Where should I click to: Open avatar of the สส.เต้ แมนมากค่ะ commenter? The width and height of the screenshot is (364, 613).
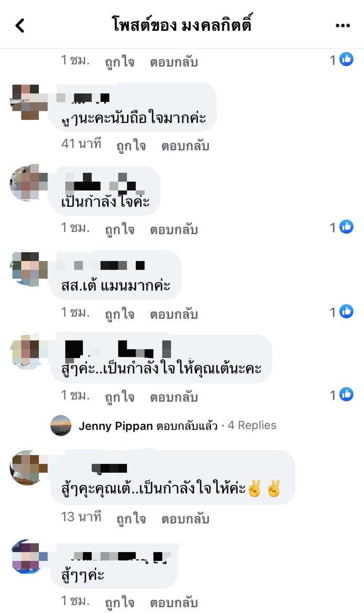(26, 269)
